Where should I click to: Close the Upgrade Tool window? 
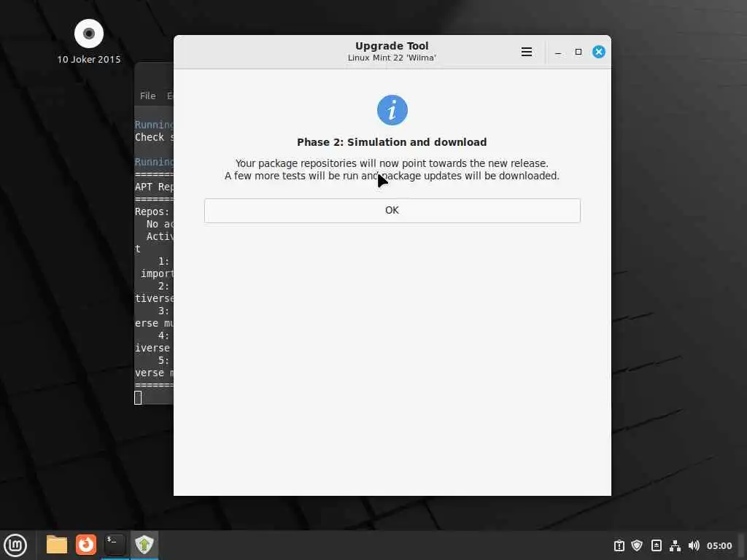(x=599, y=52)
